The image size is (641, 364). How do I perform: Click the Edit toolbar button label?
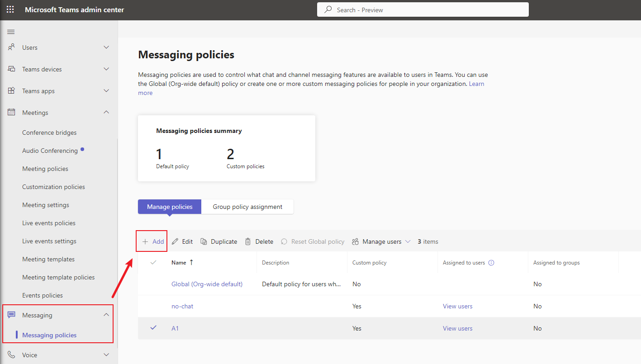187,241
